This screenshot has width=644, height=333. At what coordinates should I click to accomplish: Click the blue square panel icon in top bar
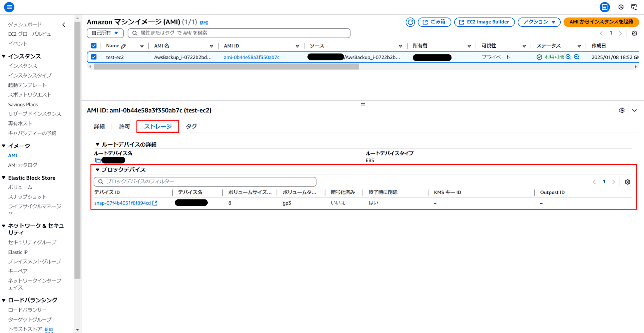pyautogui.click(x=604, y=7)
